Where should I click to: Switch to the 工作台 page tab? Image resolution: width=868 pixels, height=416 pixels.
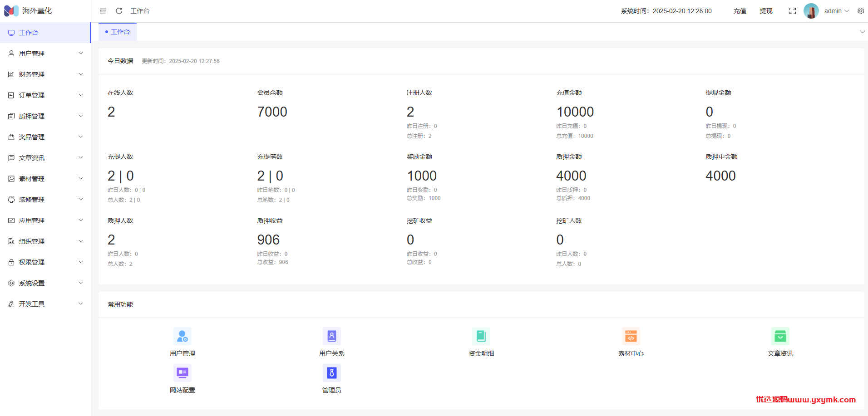[118, 32]
